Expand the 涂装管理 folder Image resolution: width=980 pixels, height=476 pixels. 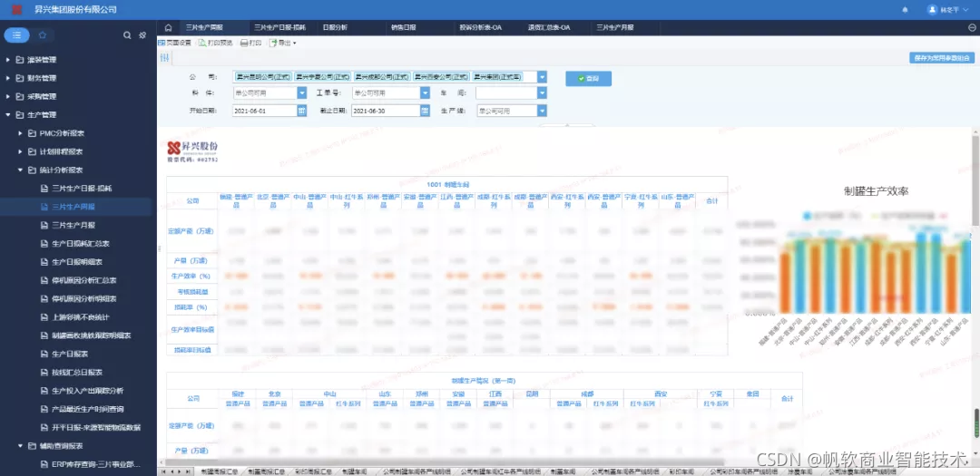coord(8,60)
